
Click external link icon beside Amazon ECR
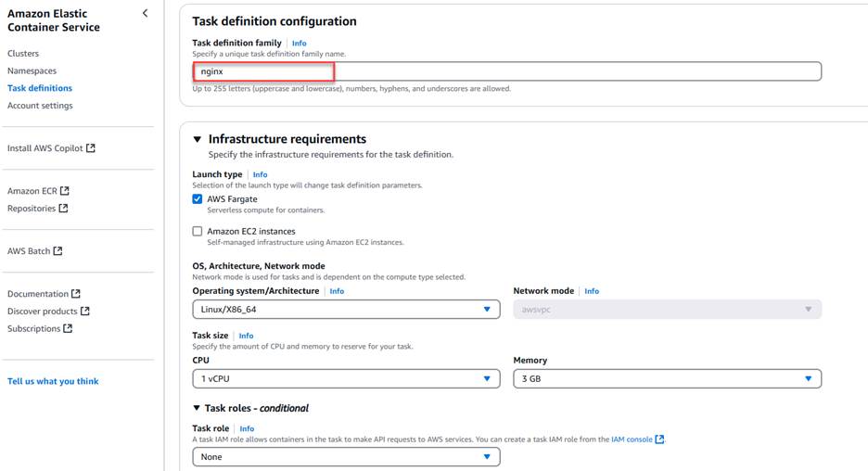coord(65,190)
